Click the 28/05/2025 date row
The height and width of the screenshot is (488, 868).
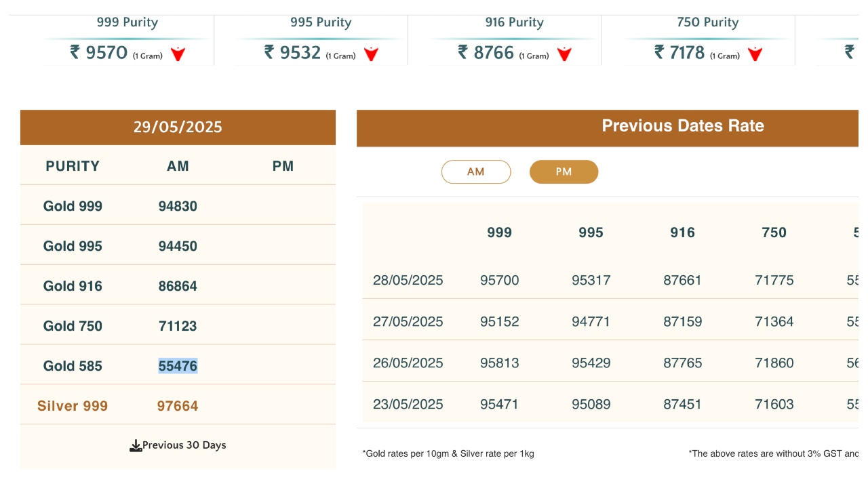tap(408, 281)
